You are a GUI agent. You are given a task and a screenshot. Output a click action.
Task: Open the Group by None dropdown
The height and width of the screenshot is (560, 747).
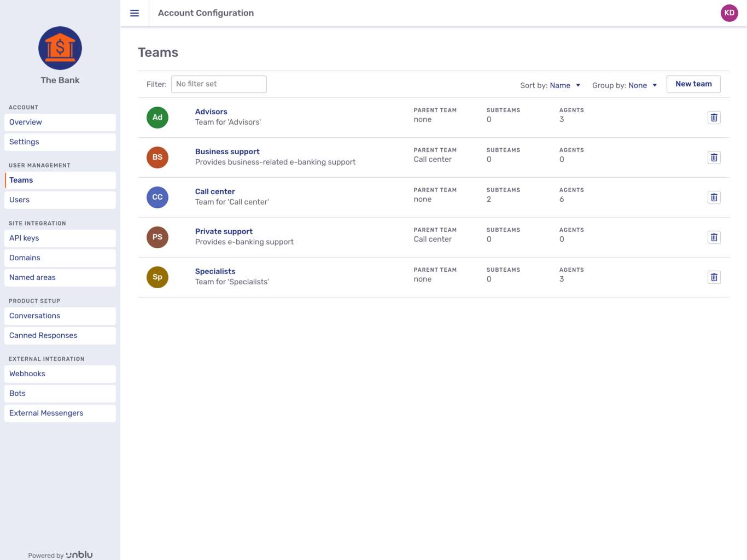tap(638, 85)
